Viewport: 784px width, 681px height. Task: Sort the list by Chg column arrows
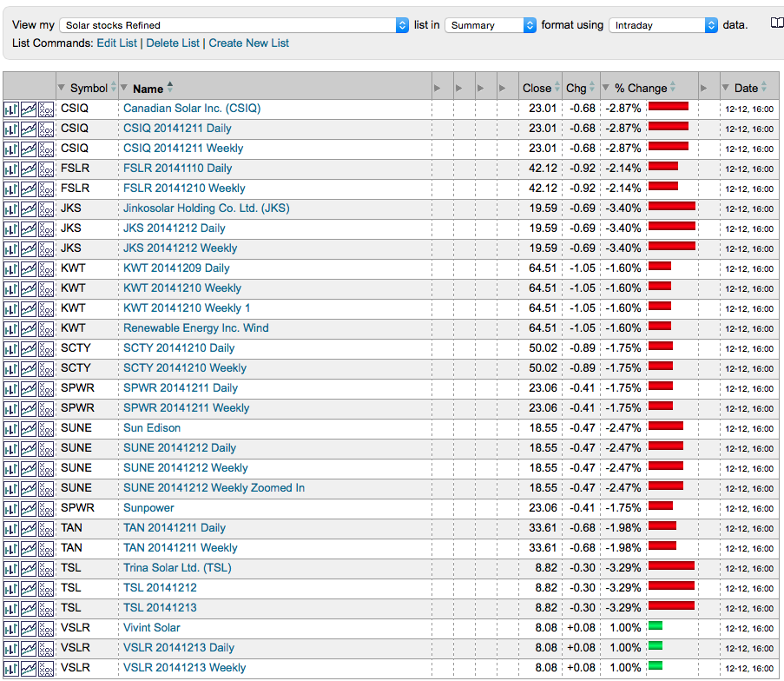click(592, 88)
